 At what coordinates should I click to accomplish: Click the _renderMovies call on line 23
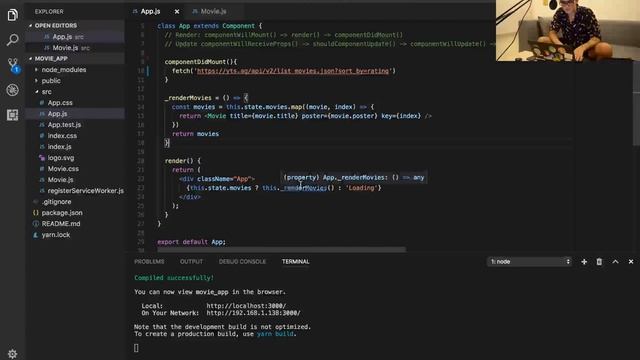tap(303, 188)
